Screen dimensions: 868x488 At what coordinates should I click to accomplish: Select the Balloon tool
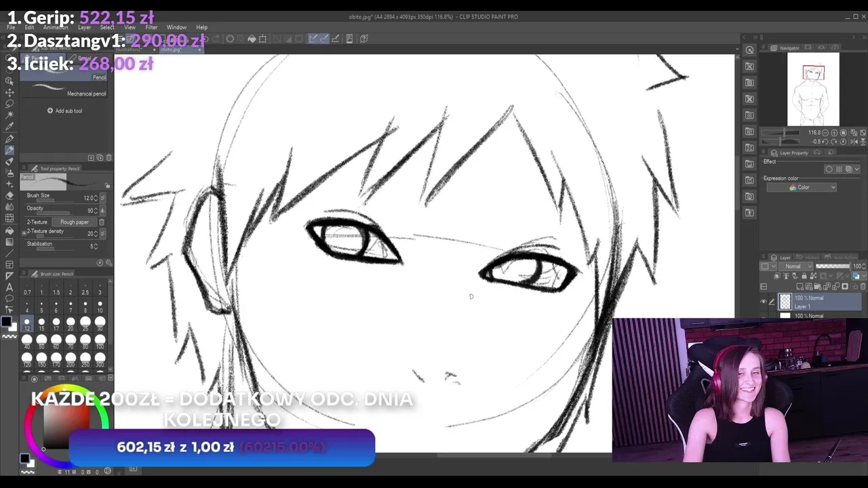[9, 298]
